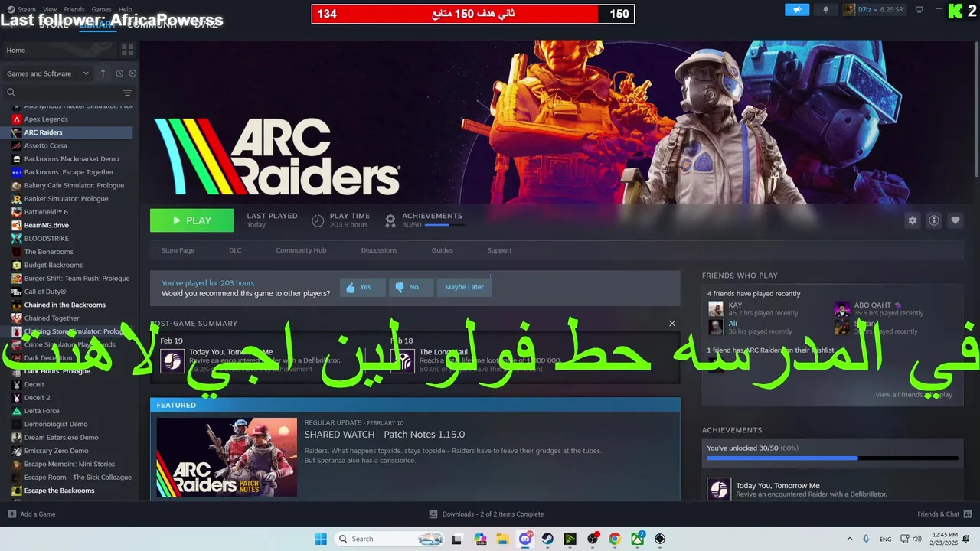The height and width of the screenshot is (551, 980).
Task: Open the Store Page tab
Action: [178, 250]
